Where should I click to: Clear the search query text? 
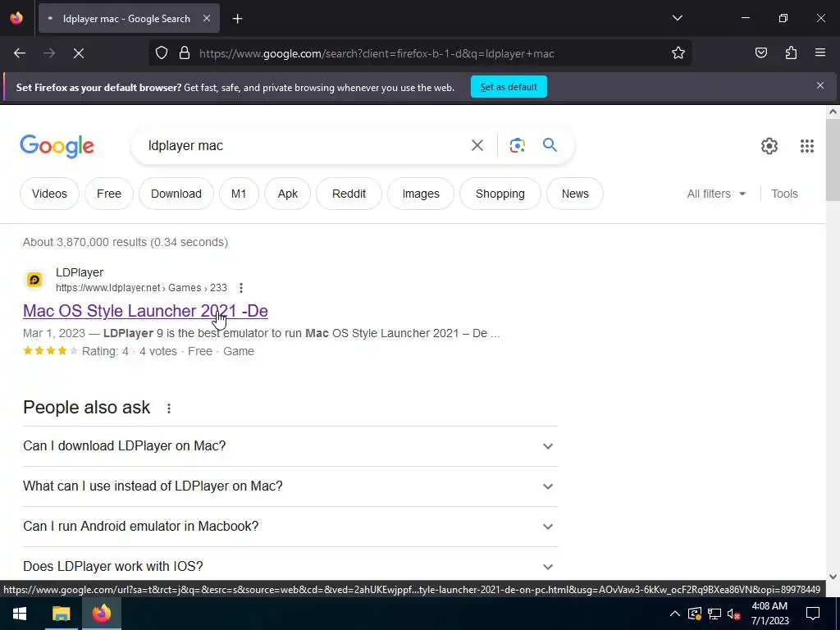477,145
